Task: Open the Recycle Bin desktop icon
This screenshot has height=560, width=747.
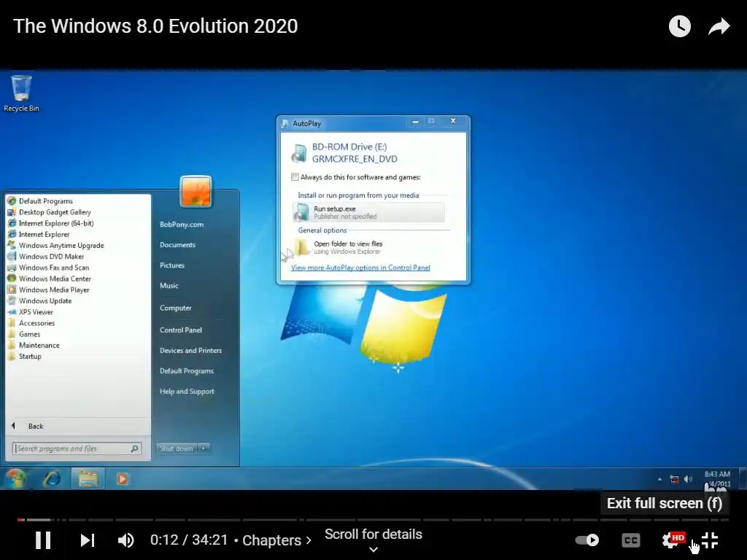Action: pyautogui.click(x=21, y=93)
